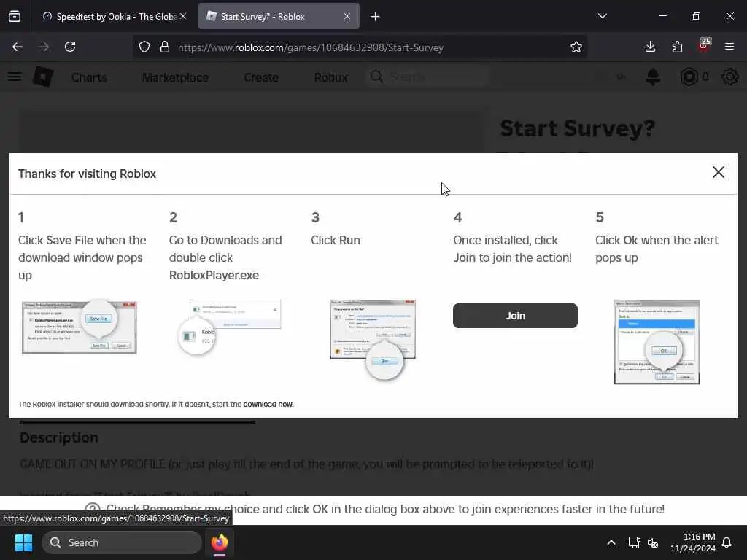Viewport: 747px width, 560px height.
Task: Open the Windows Start menu
Action: tap(23, 542)
